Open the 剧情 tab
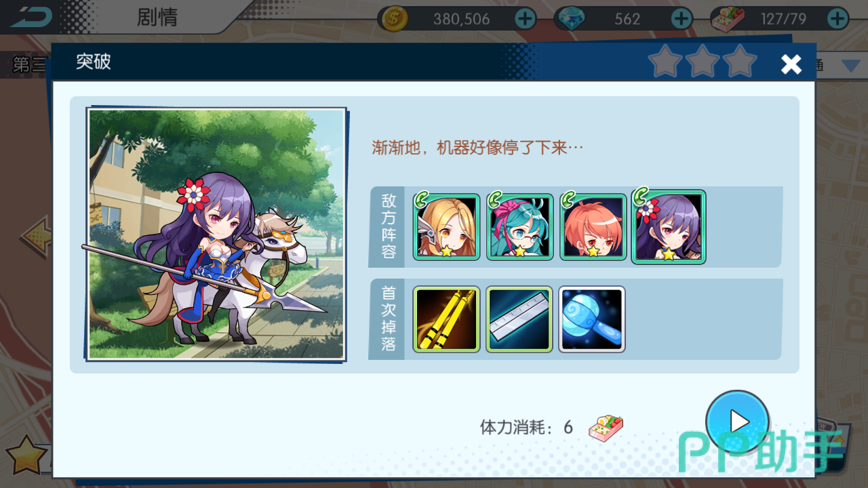Image resolution: width=868 pixels, height=488 pixels. pos(157,17)
